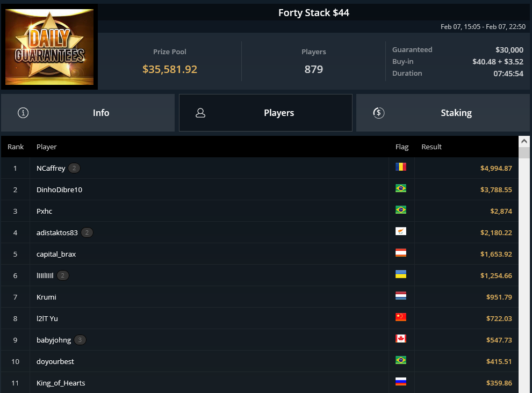Viewport: 532px width, 393px height.
Task: Select player adistaktos83
Action: pos(57,232)
